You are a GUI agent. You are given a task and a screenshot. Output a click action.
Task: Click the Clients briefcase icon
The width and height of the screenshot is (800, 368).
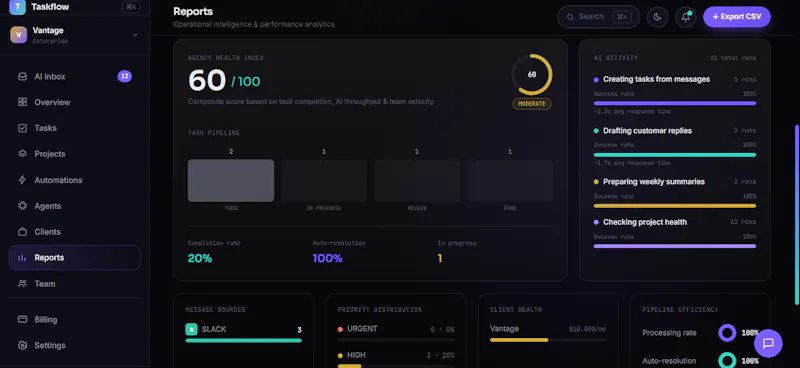tap(22, 232)
